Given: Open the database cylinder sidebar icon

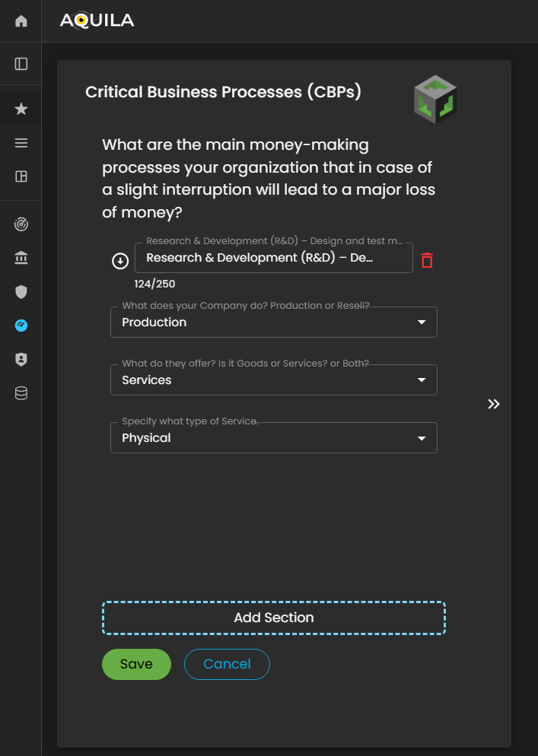Looking at the screenshot, I should [21, 393].
